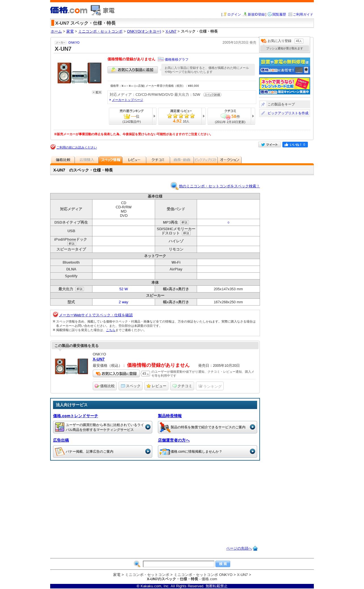Click play arrow in 情報掲載 box
This screenshot has height=589, width=364.
(x=253, y=451)
